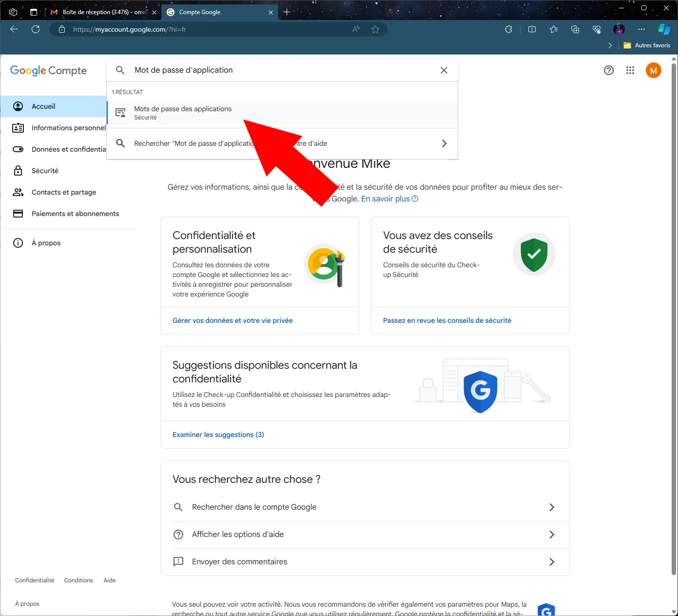Toggle the split screen icon
The width and height of the screenshot is (678, 616).
coord(532,29)
